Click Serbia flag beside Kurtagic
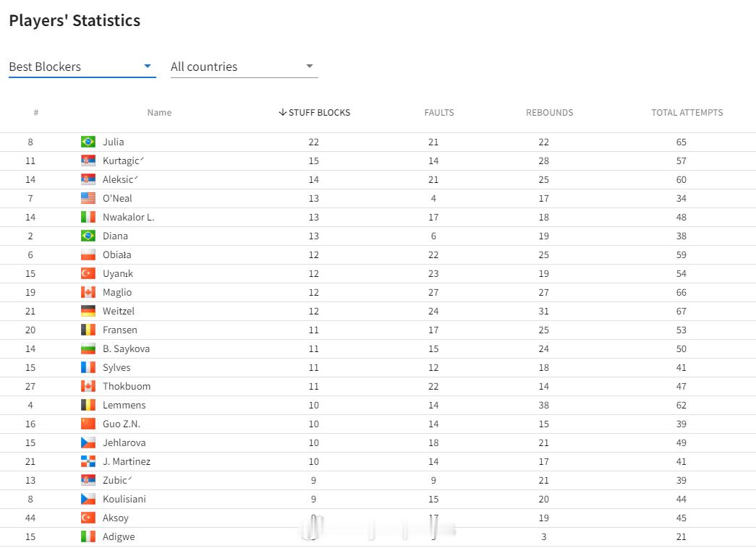 tap(88, 160)
